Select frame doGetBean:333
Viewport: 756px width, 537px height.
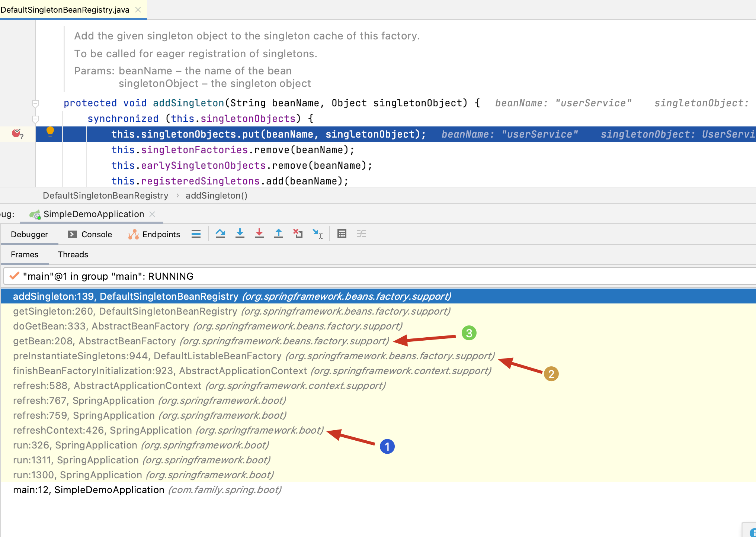point(379,326)
